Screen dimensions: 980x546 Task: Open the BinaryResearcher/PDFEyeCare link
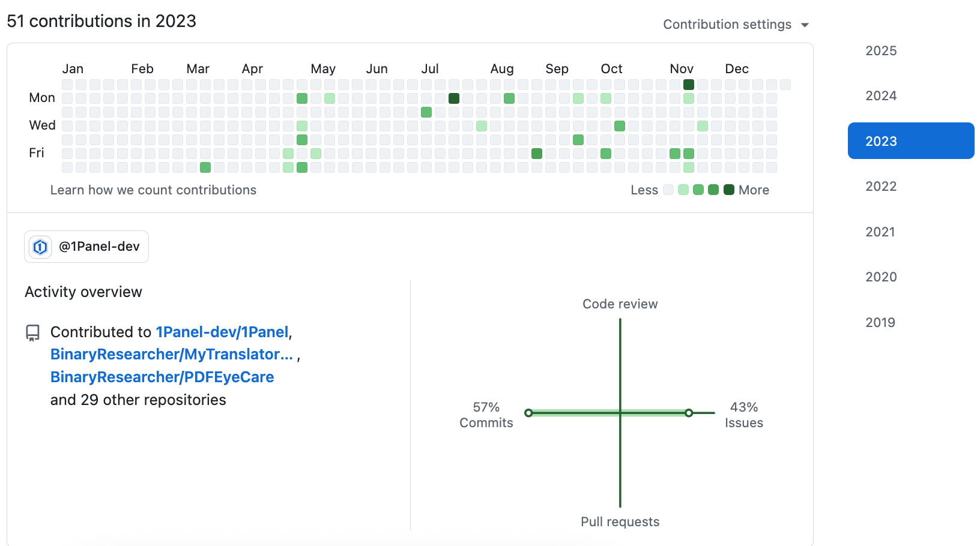(162, 377)
